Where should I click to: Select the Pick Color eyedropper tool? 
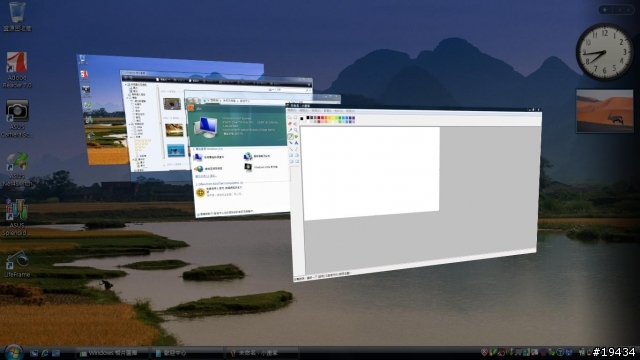pos(290,130)
